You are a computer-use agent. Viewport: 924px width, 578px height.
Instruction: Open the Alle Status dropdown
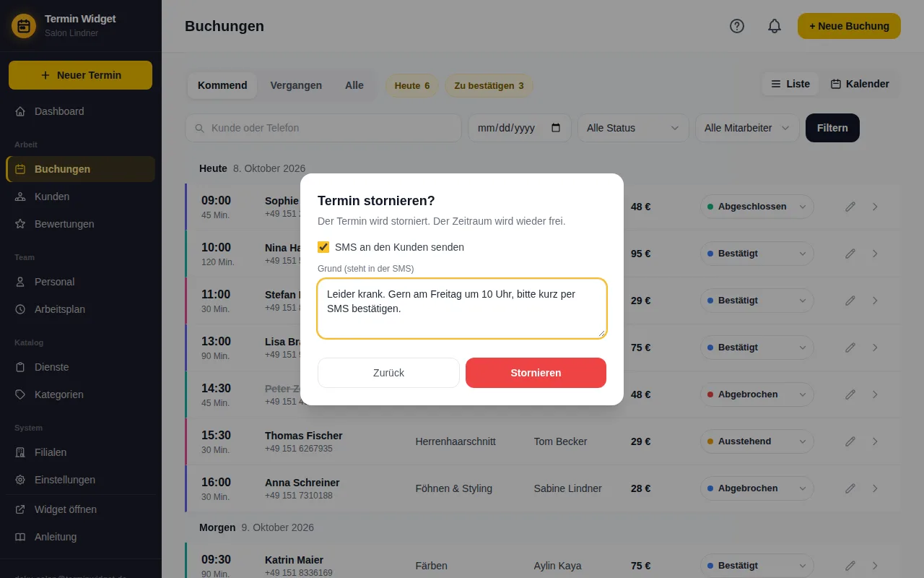(634, 128)
